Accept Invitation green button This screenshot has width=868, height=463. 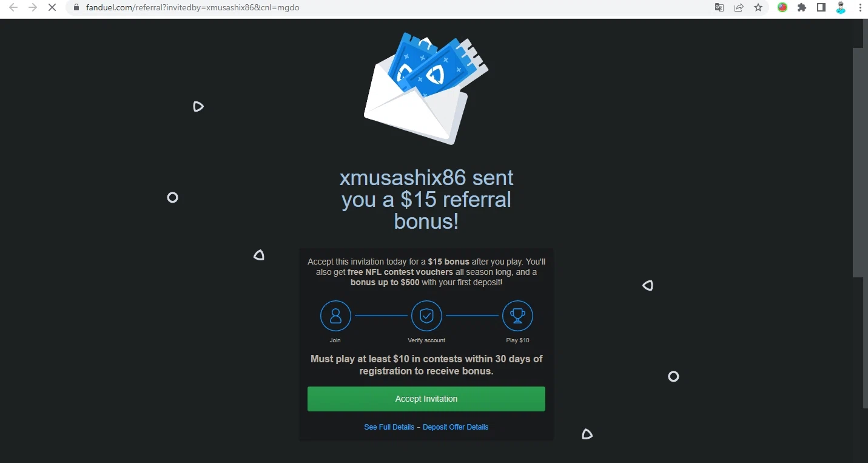[x=426, y=399]
